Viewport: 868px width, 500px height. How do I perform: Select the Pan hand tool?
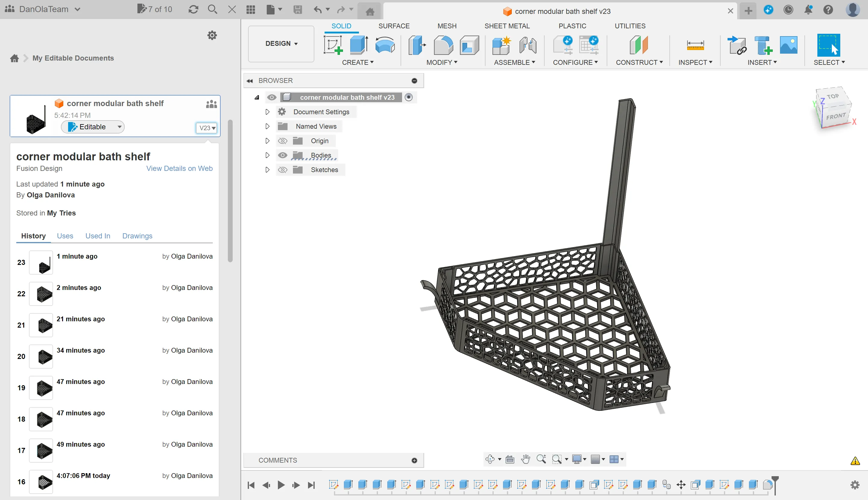click(525, 459)
